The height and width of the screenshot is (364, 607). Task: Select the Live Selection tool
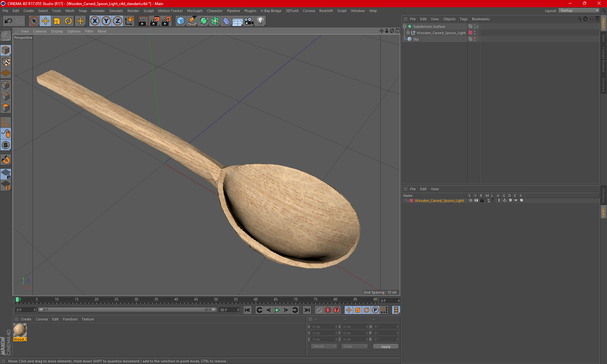pyautogui.click(x=34, y=21)
